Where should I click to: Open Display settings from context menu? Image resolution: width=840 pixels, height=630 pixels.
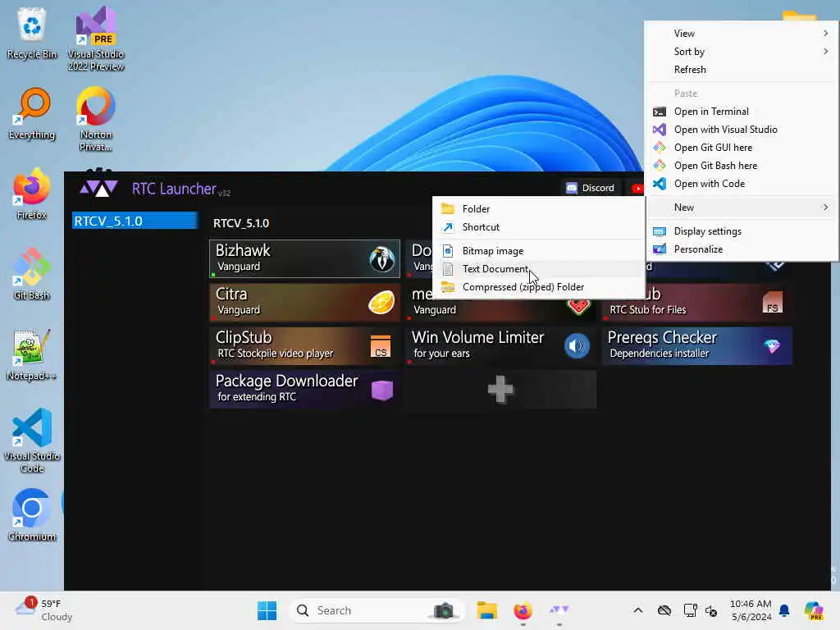coord(742,231)
